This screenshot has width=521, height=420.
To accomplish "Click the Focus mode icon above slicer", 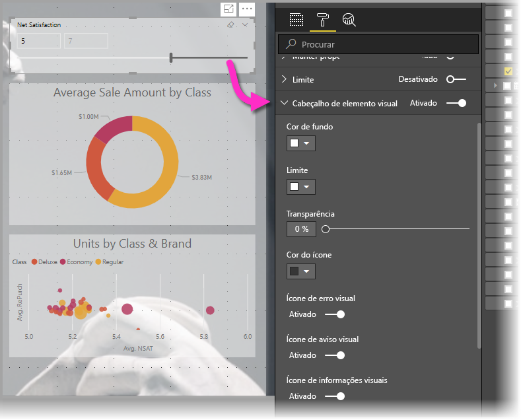I will 228,9.
